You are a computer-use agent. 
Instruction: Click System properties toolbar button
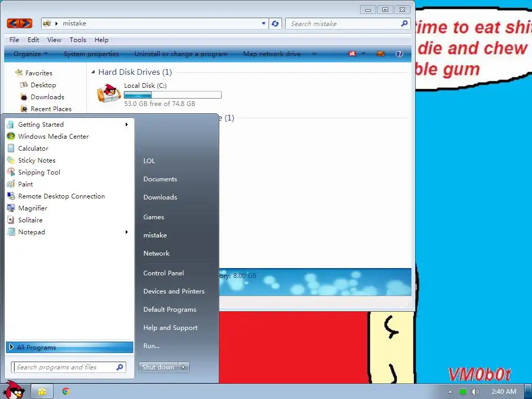(91, 54)
